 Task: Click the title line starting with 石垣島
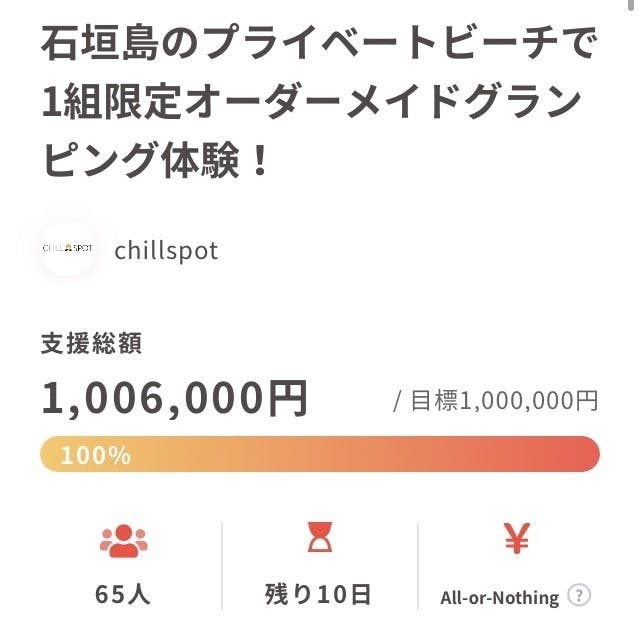tap(320, 47)
